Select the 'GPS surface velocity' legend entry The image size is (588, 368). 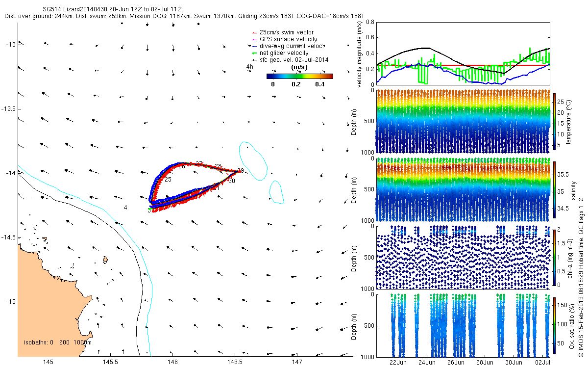[284, 39]
